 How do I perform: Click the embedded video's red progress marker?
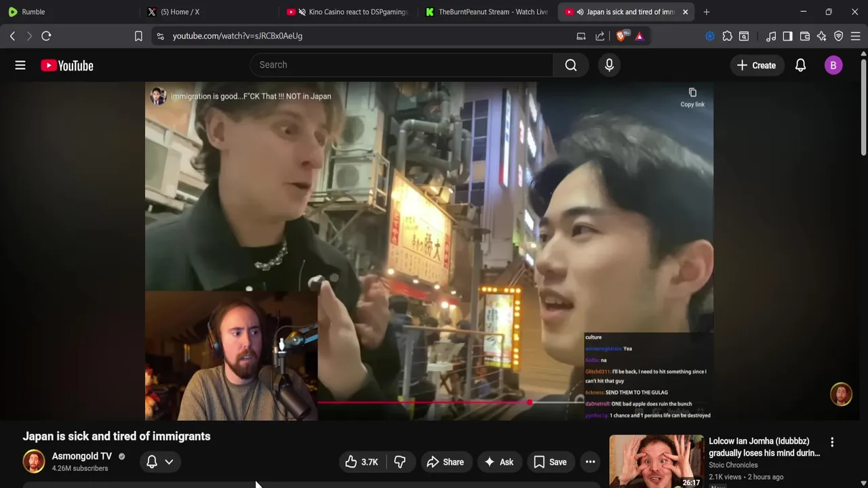[x=529, y=403]
